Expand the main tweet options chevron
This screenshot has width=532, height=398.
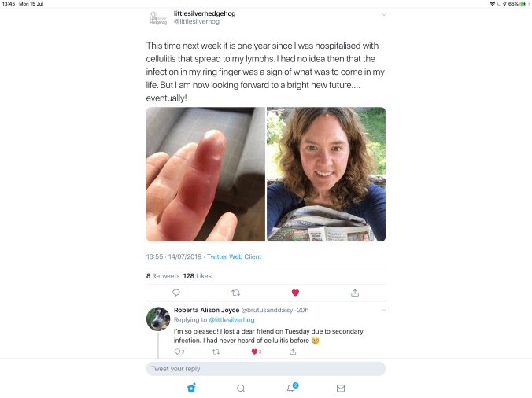pos(383,15)
